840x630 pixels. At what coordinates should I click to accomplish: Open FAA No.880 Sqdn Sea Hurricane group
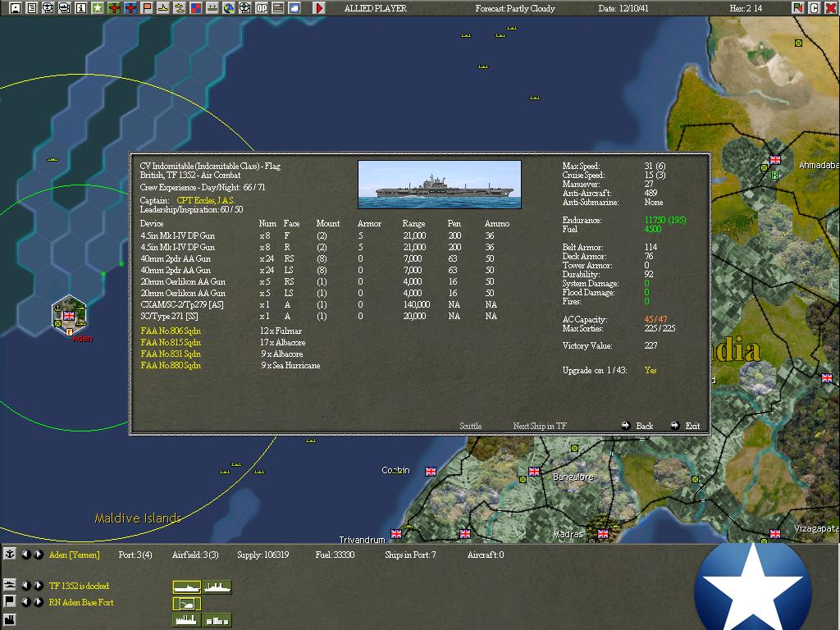171,366
